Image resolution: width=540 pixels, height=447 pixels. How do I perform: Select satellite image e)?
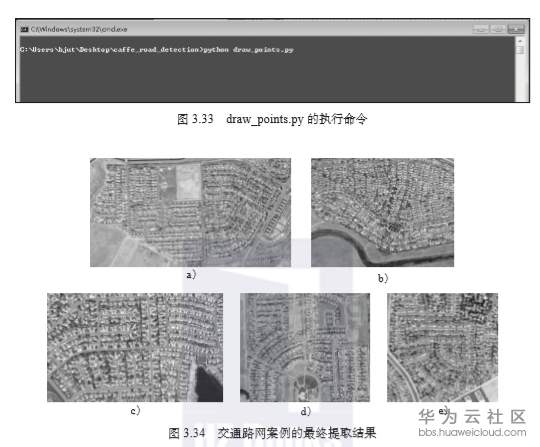pos(442,347)
